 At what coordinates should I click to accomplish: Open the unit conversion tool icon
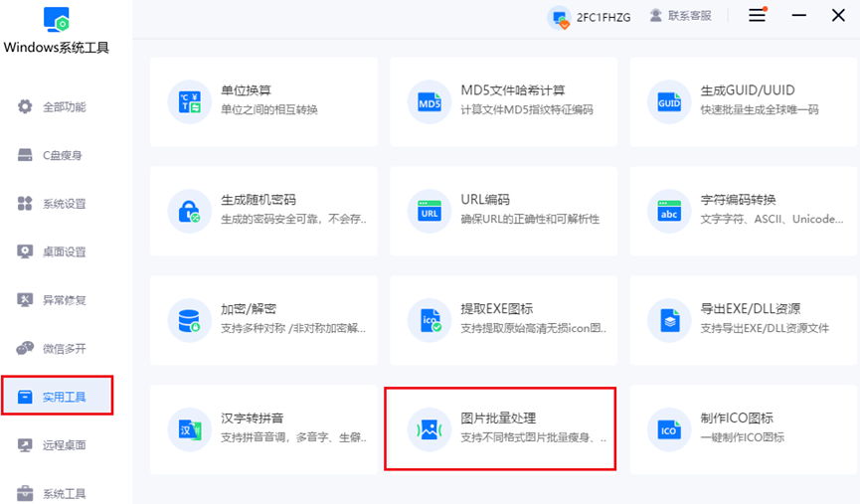pos(190,101)
